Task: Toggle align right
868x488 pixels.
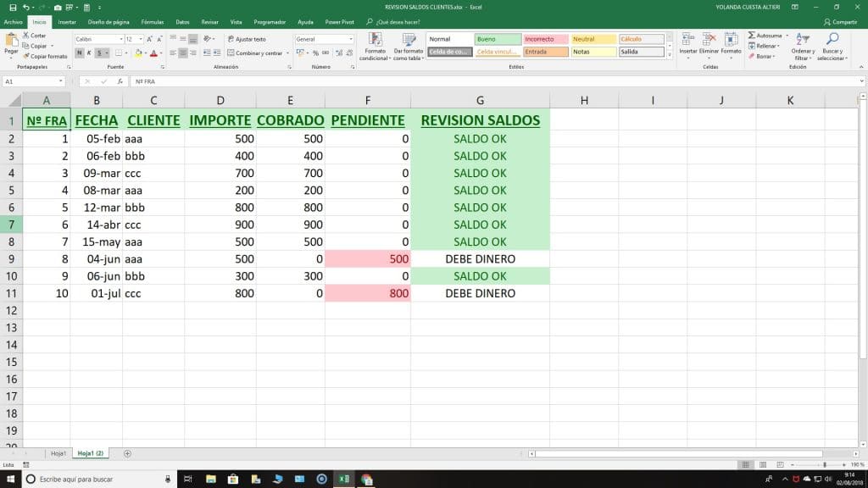Action: pyautogui.click(x=192, y=53)
